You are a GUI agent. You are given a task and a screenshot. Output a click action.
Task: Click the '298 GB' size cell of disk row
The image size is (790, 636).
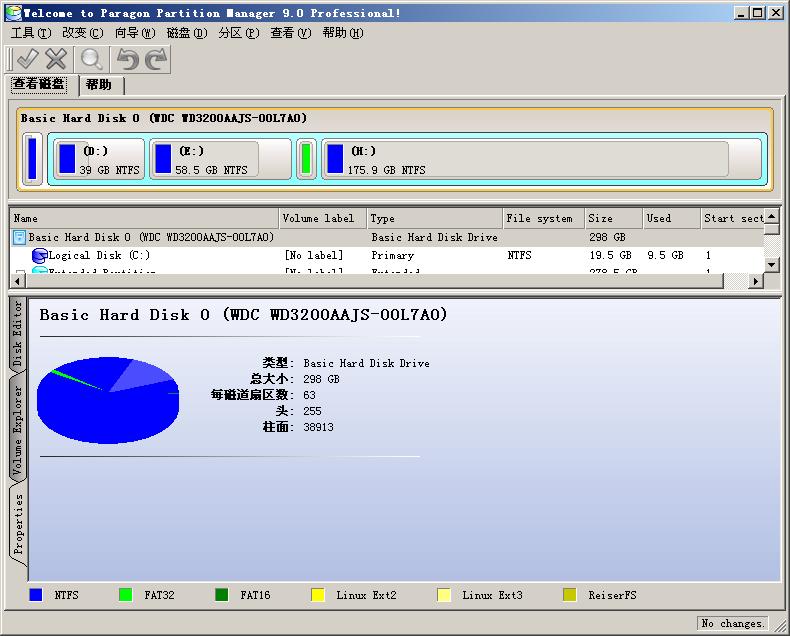(x=608, y=237)
